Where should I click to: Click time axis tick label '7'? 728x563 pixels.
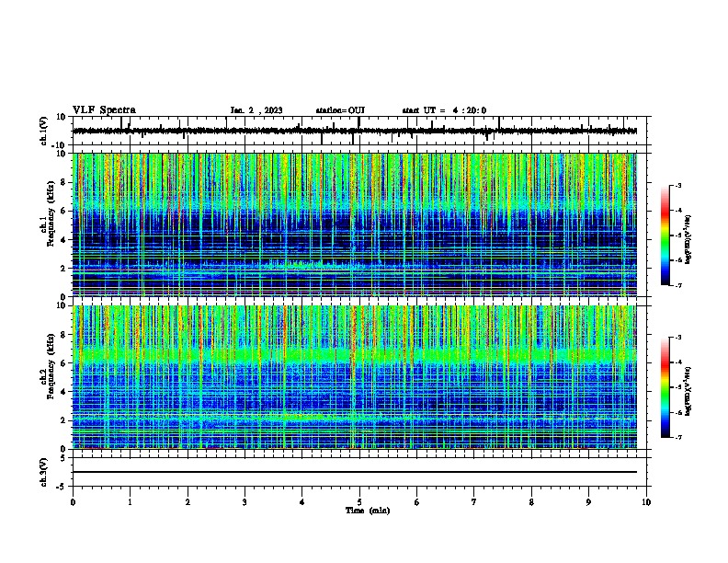pos(474,502)
